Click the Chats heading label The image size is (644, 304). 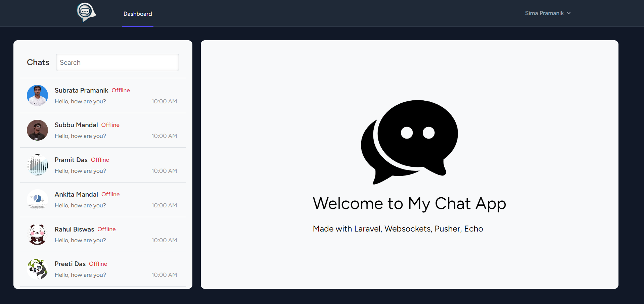38,62
